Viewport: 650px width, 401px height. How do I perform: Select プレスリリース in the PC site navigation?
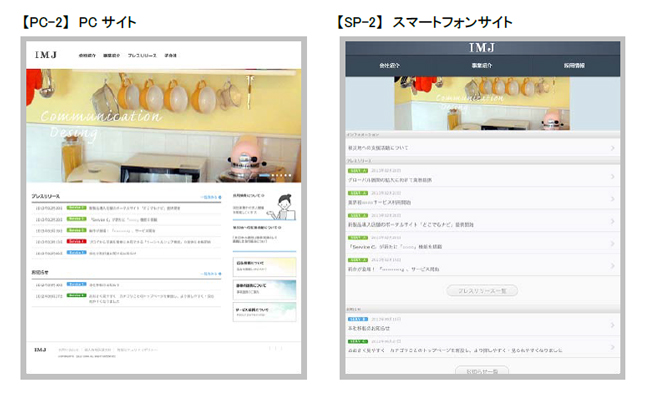point(140,56)
